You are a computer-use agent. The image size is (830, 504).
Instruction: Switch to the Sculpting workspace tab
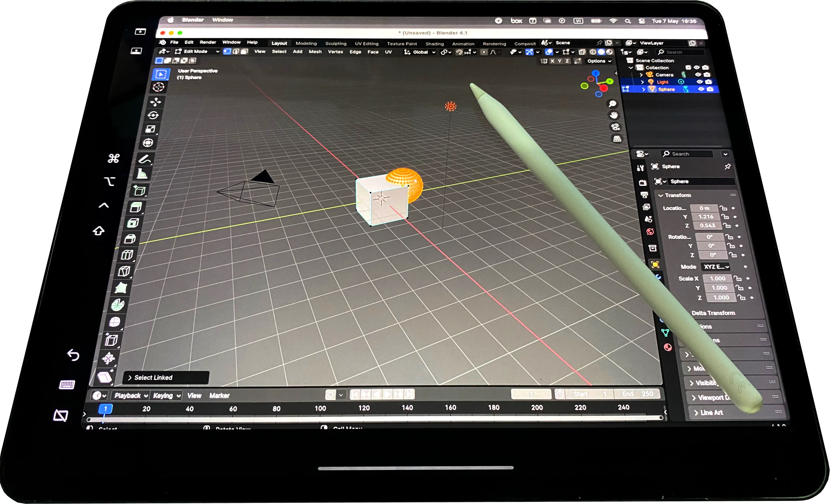click(335, 43)
